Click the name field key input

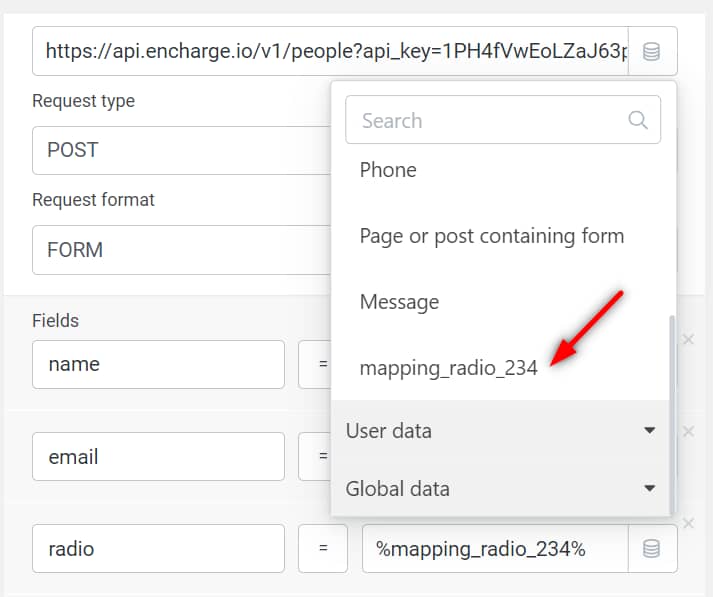[158, 365]
